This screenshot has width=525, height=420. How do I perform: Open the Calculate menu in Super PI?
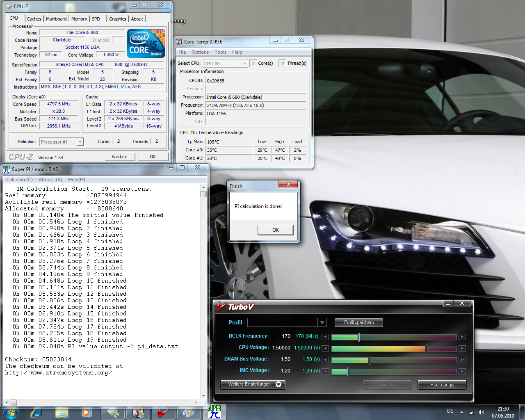click(x=19, y=180)
